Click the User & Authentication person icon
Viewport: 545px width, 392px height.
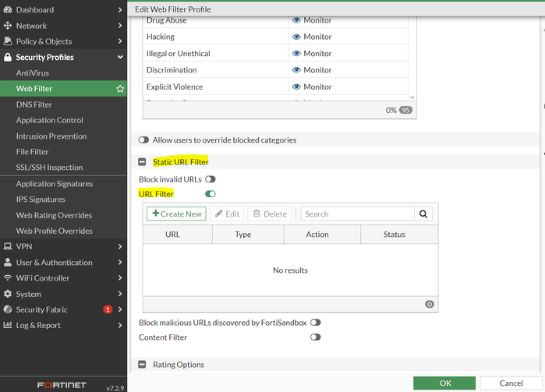tap(8, 262)
